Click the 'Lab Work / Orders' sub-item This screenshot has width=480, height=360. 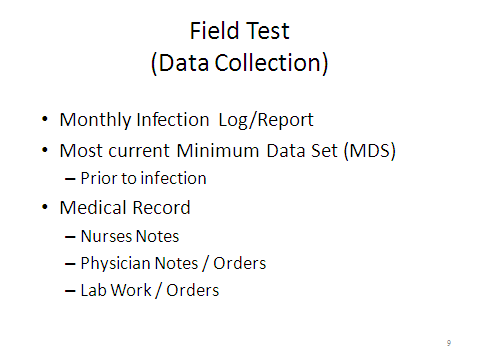[150, 290]
